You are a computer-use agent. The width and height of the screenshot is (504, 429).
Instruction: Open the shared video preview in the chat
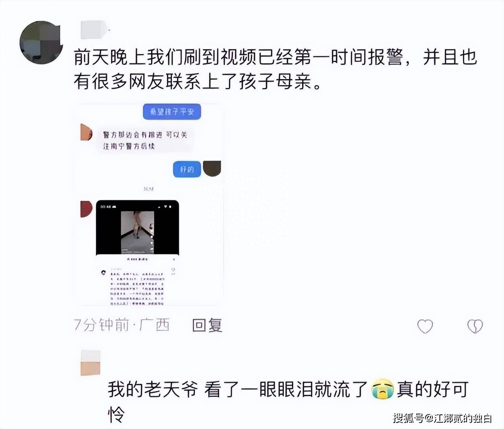pyautogui.click(x=137, y=228)
